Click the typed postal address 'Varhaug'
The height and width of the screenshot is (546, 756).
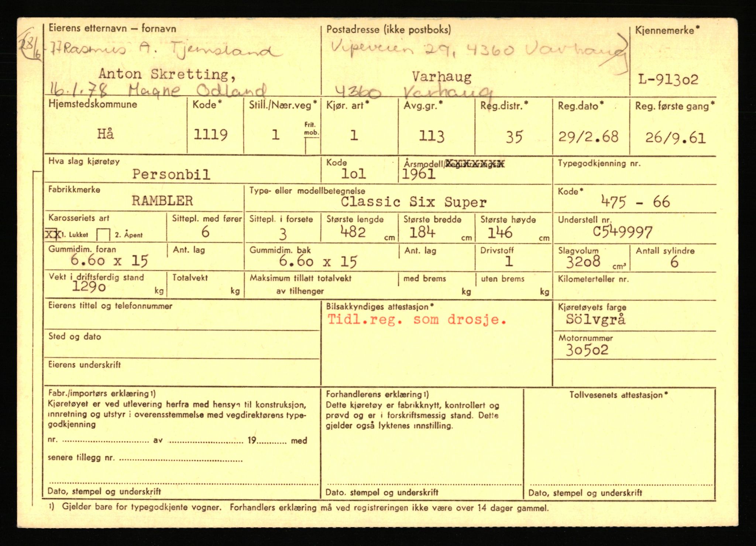441,77
